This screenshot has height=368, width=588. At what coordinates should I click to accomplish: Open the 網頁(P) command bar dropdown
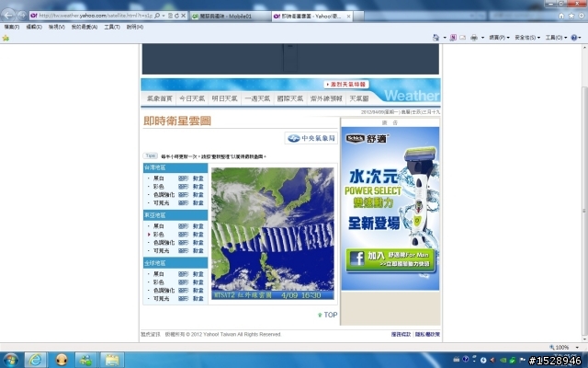[499, 38]
